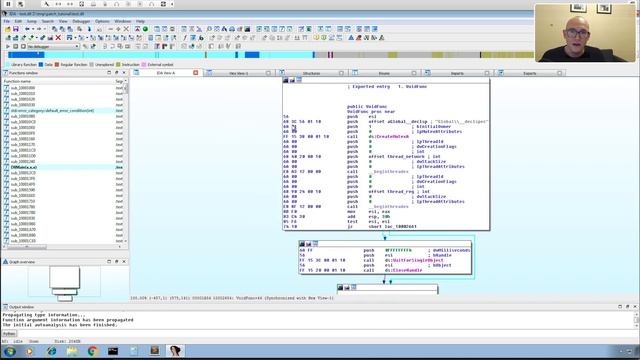Image resolution: width=640 pixels, height=360 pixels.
Task: Close the Graph overview panel
Action: click(x=124, y=261)
